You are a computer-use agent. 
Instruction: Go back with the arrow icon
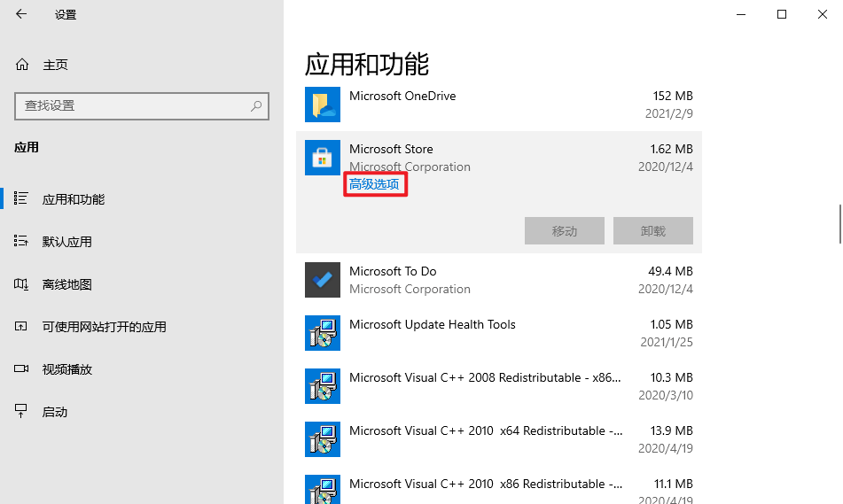21,14
